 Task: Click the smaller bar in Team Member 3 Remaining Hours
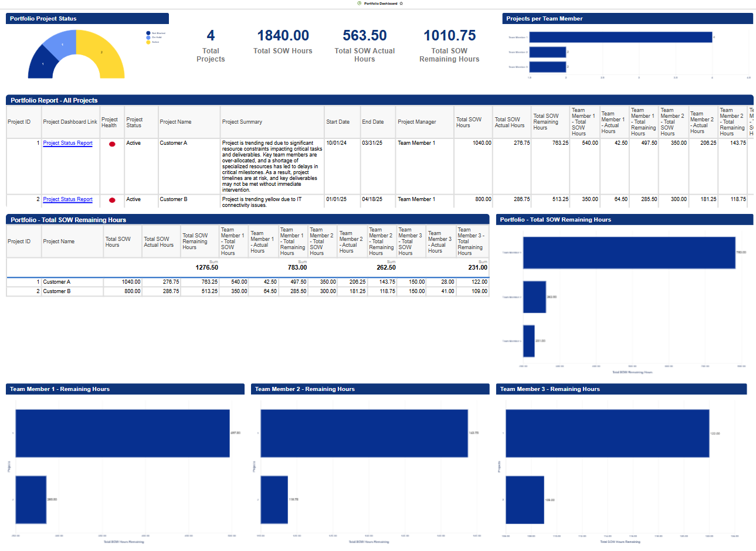point(524,499)
